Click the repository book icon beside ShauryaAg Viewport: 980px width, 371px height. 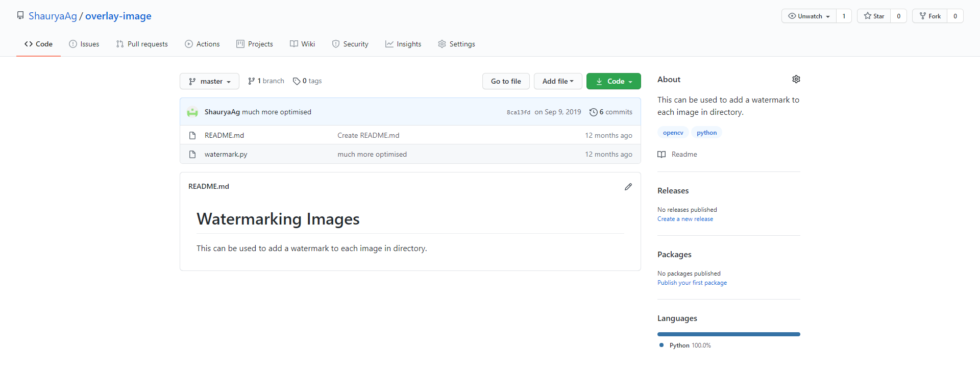tap(20, 16)
